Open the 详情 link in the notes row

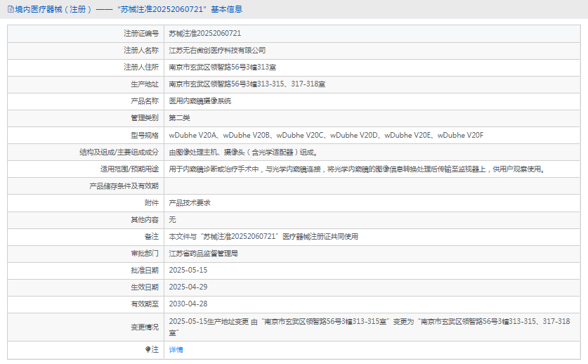click(x=176, y=350)
